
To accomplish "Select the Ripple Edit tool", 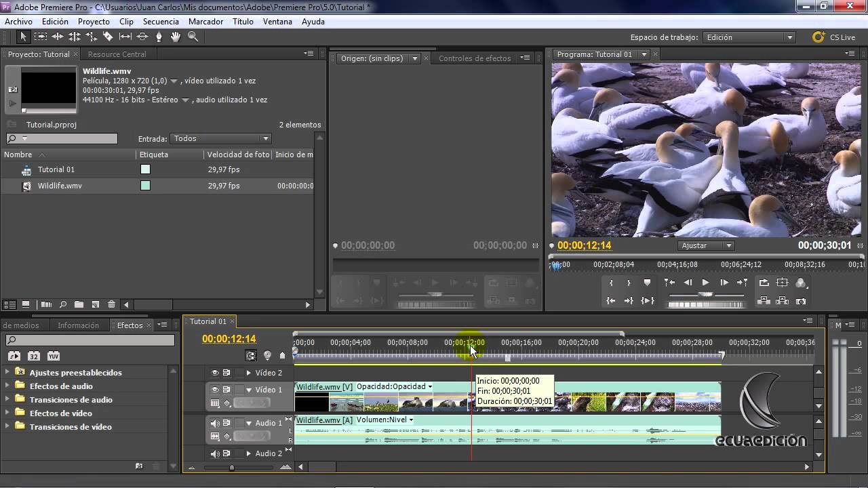I will pyautogui.click(x=57, y=37).
